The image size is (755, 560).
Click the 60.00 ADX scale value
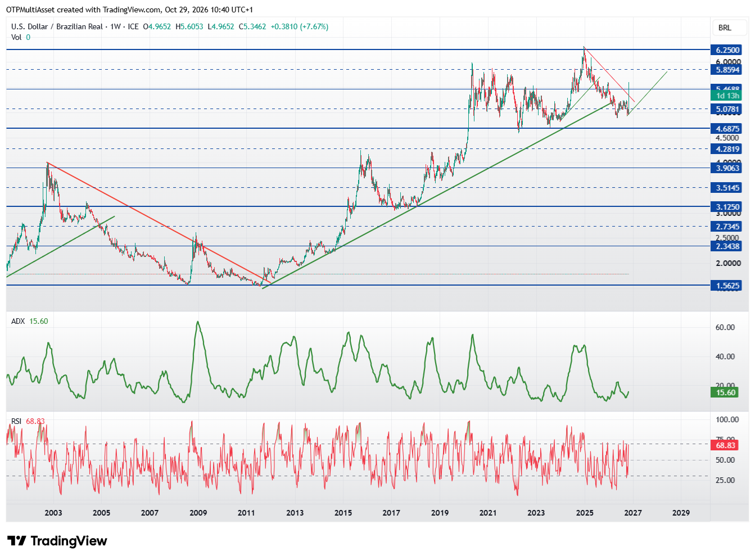tap(725, 327)
